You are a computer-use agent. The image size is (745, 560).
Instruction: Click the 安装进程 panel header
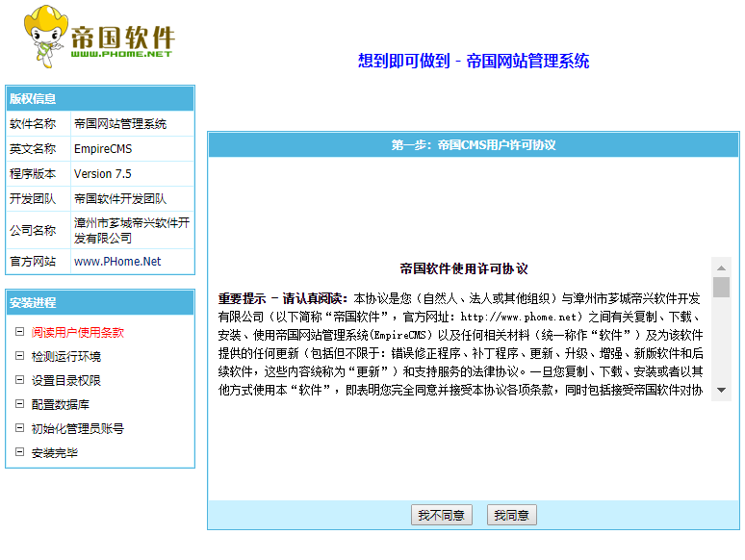coord(100,302)
